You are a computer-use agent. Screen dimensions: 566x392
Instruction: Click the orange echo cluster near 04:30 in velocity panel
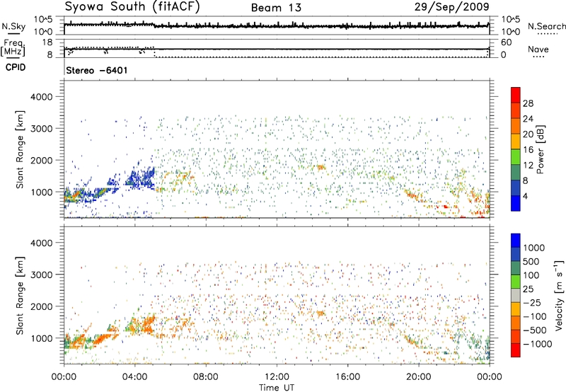[x=144, y=325]
